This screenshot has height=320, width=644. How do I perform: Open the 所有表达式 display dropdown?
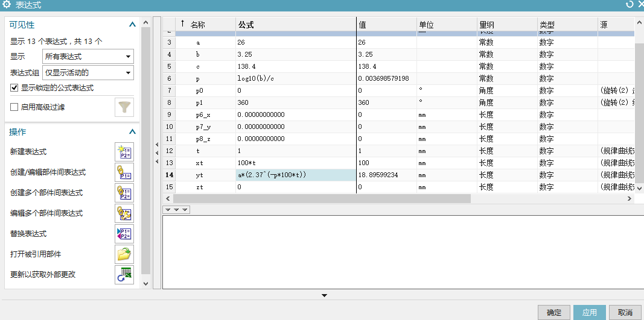coord(88,57)
